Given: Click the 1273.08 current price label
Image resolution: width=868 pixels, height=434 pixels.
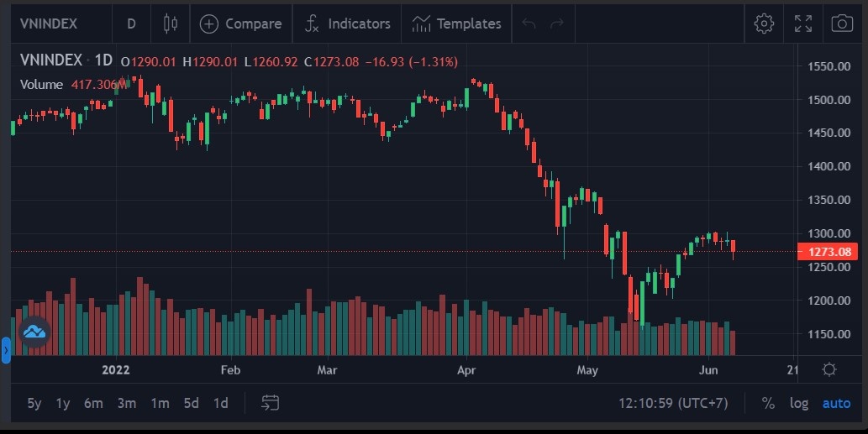Looking at the screenshot, I should [x=829, y=252].
